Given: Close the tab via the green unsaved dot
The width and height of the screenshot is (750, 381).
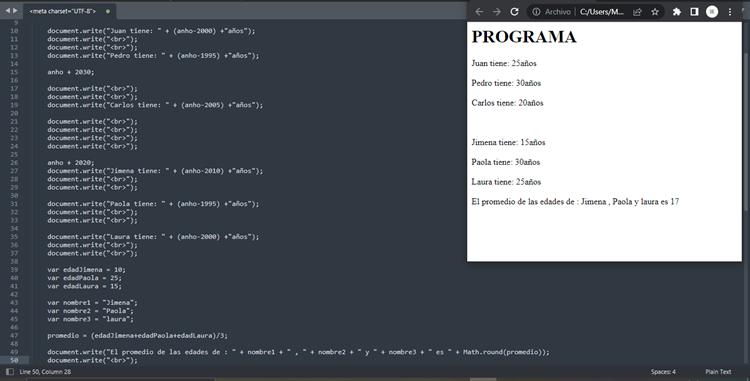Looking at the screenshot, I should pyautogui.click(x=108, y=11).
